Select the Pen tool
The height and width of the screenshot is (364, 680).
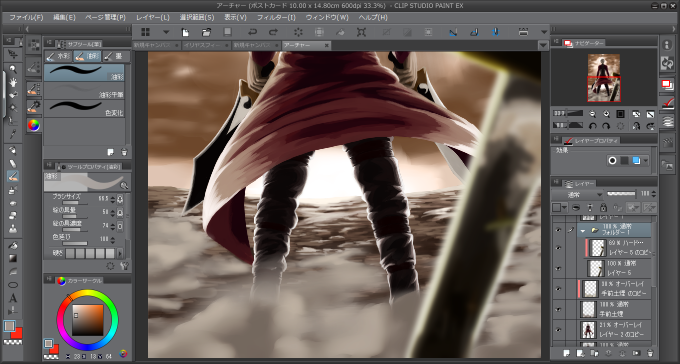(x=13, y=151)
